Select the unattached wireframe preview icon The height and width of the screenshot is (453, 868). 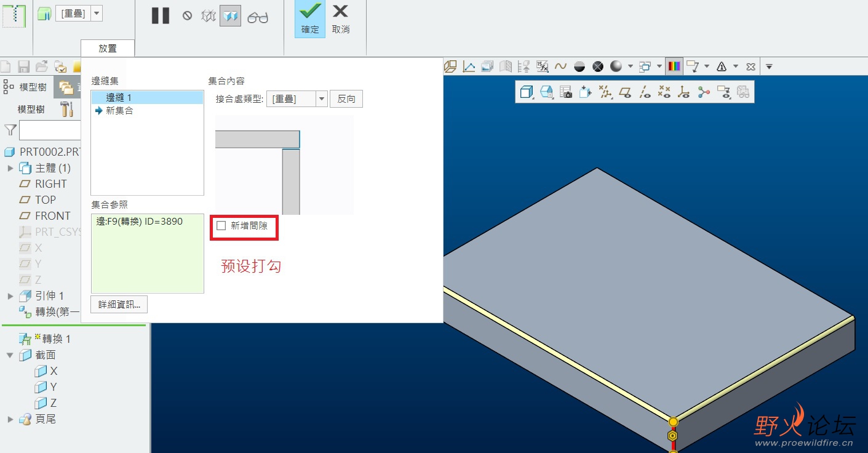tap(209, 17)
